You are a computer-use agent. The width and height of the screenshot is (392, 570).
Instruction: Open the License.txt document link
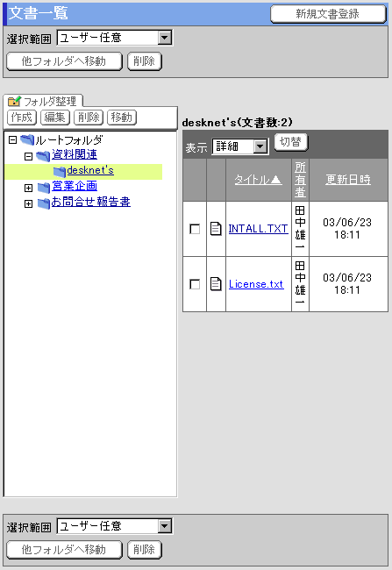[x=256, y=284]
